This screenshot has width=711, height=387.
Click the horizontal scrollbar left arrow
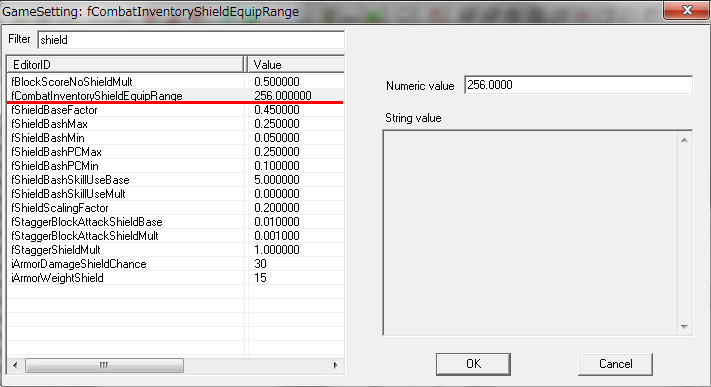pos(15,365)
